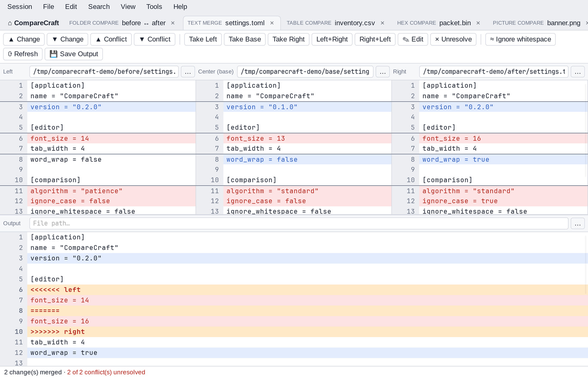Browse for Left file path
Screen dimensions: 588x378
click(x=188, y=72)
